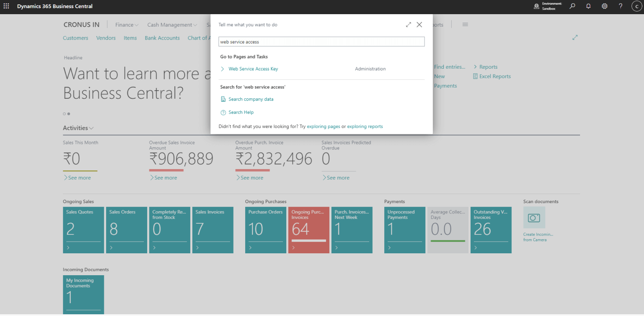Click the arrow on the Purchase Orders tile
Viewport: 644px width, 316px height.
(x=250, y=248)
